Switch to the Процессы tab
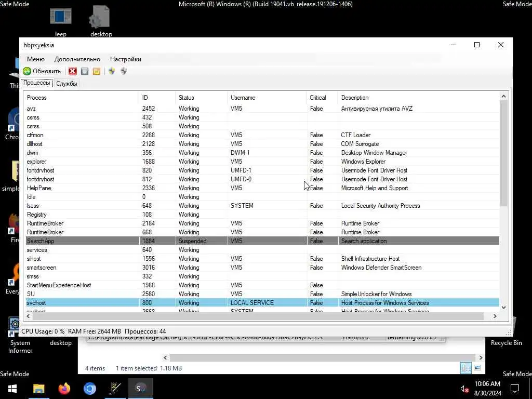532x399 pixels. 37,83
